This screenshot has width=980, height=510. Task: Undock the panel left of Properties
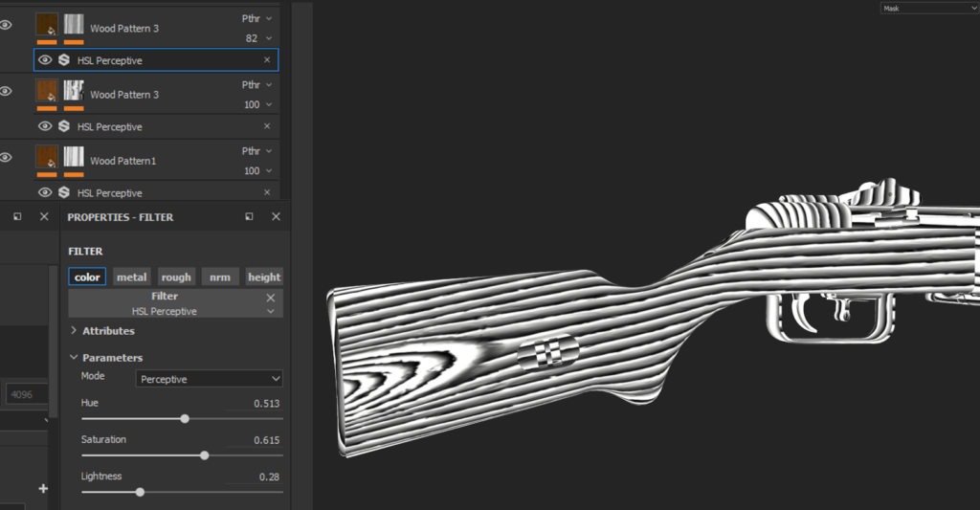(x=17, y=216)
